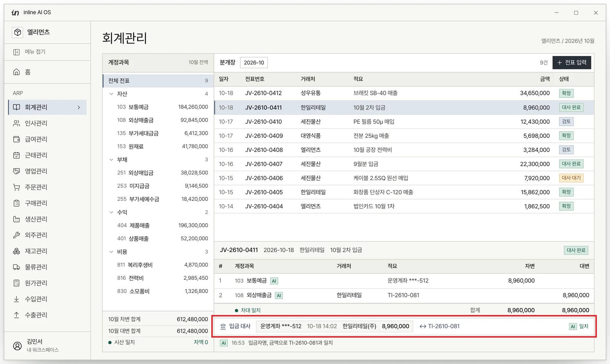Open 수출관리 upload arrow icon
This screenshot has width=610, height=364.
[x=16, y=315]
